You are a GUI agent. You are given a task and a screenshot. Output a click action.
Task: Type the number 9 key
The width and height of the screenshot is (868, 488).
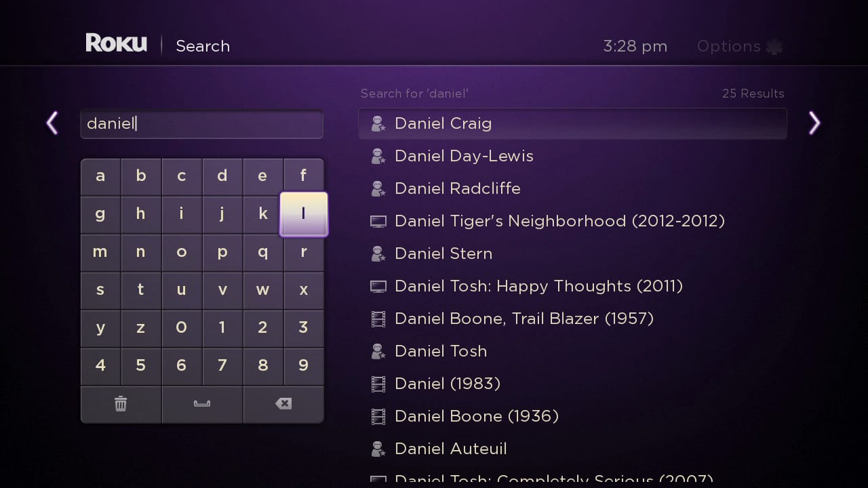[x=303, y=366]
